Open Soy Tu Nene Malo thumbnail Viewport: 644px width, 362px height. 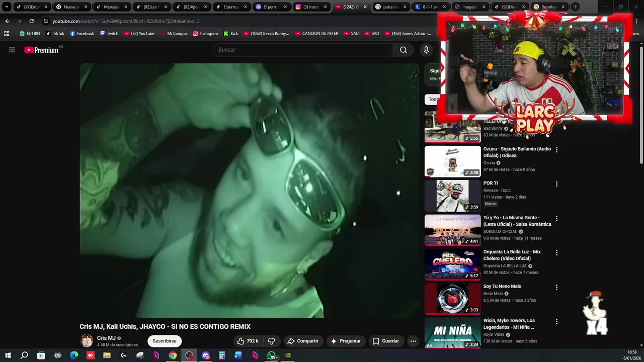453,299
